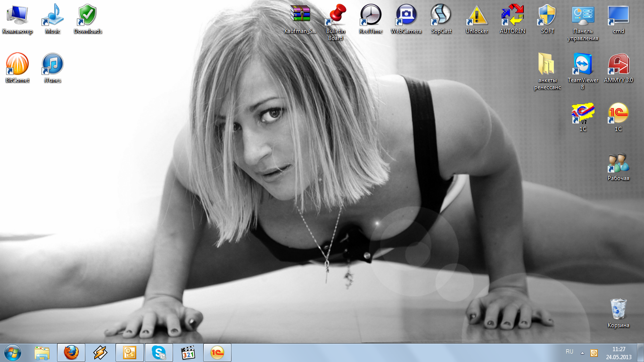Image resolution: width=644 pixels, height=362 pixels.
Task: Select the Kaufman_S... WinRAR archive
Action: tap(300, 19)
